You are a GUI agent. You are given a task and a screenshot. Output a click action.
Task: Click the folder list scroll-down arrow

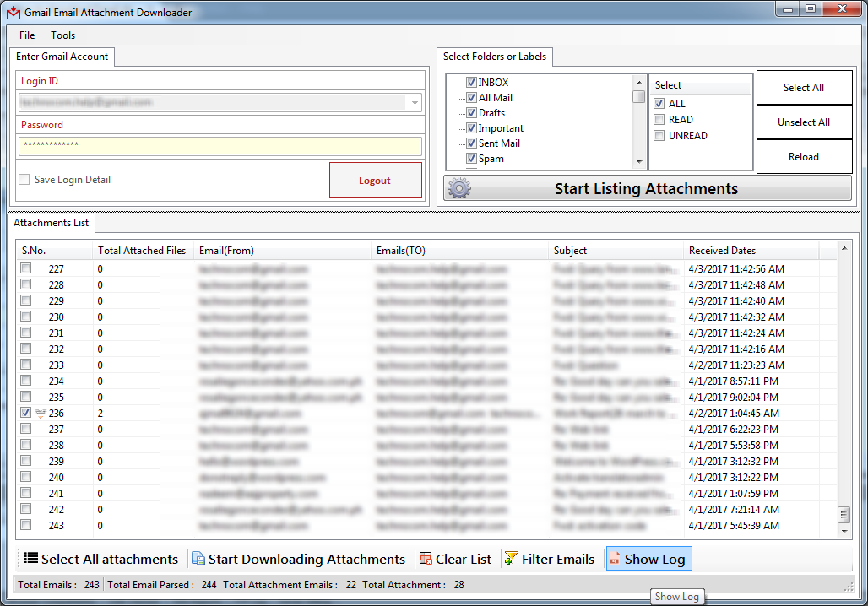click(x=639, y=162)
